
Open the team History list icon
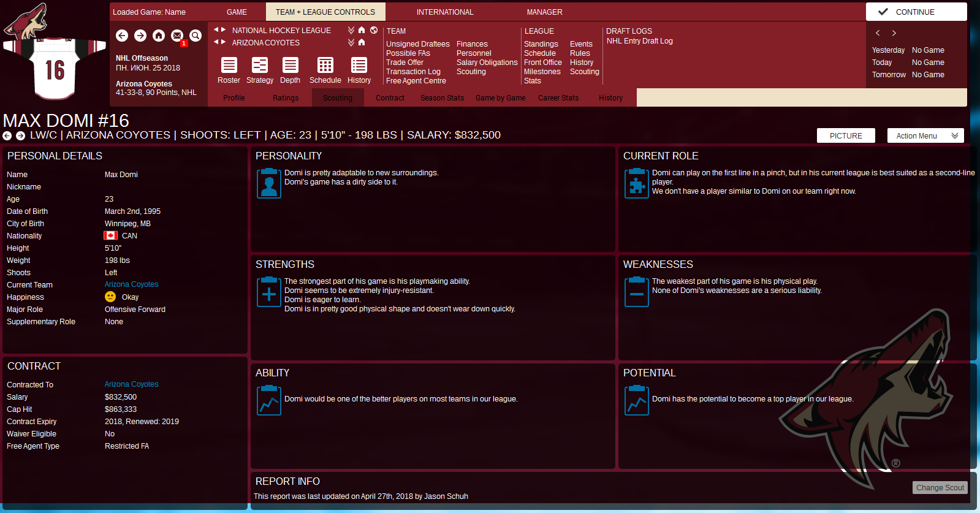359,65
